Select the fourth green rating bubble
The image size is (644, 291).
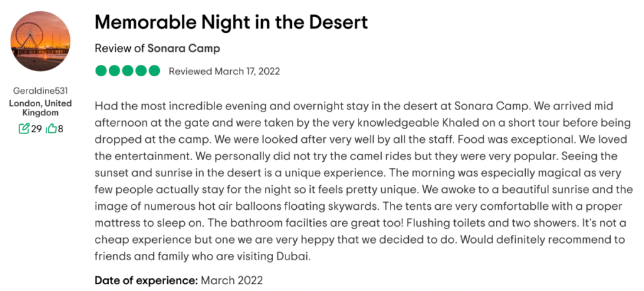pos(141,71)
